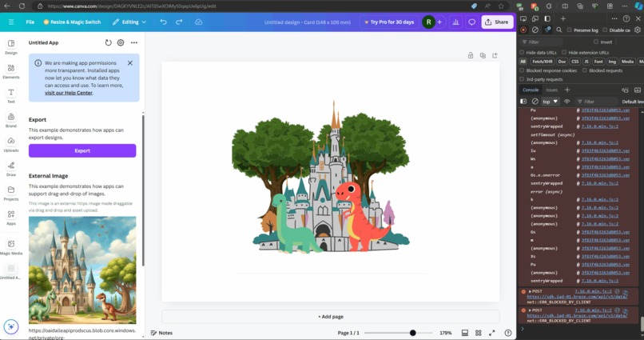This screenshot has width=644, height=340.
Task: Open the network search magnifier
Action: (559, 30)
